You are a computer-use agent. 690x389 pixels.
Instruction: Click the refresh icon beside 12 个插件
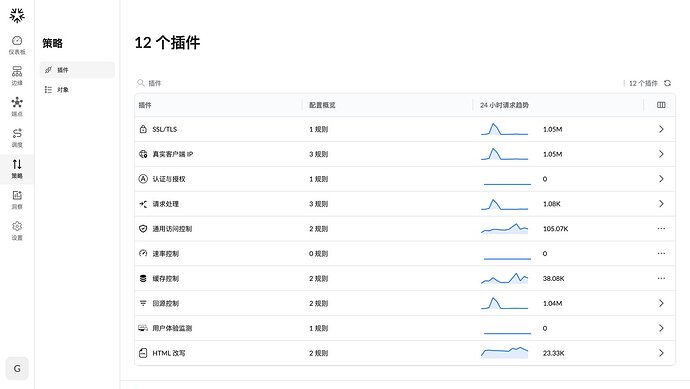coord(668,83)
